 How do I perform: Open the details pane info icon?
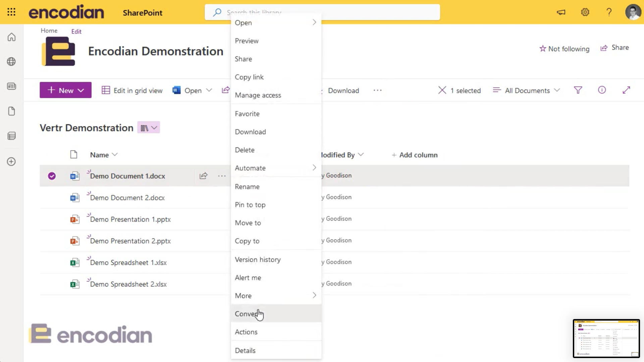602,90
